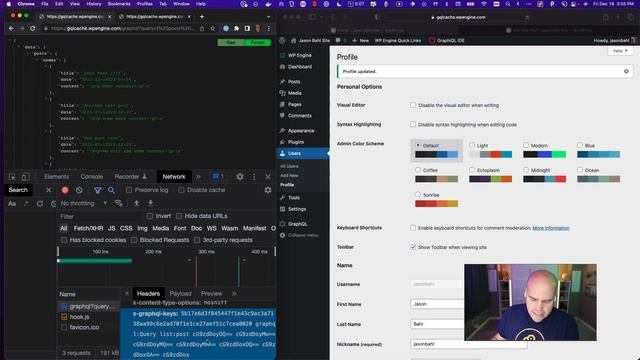Open Media in WordPress sidebar
The image size is (640, 360).
(x=294, y=93)
